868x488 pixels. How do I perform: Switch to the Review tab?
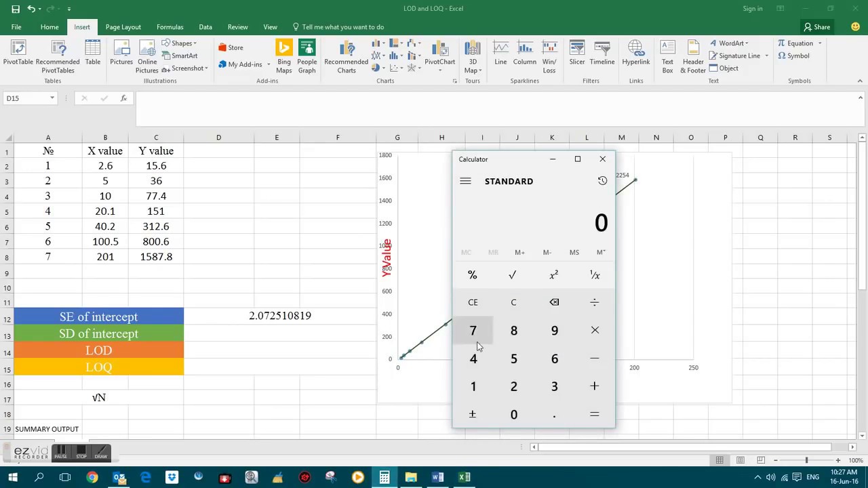click(x=238, y=27)
